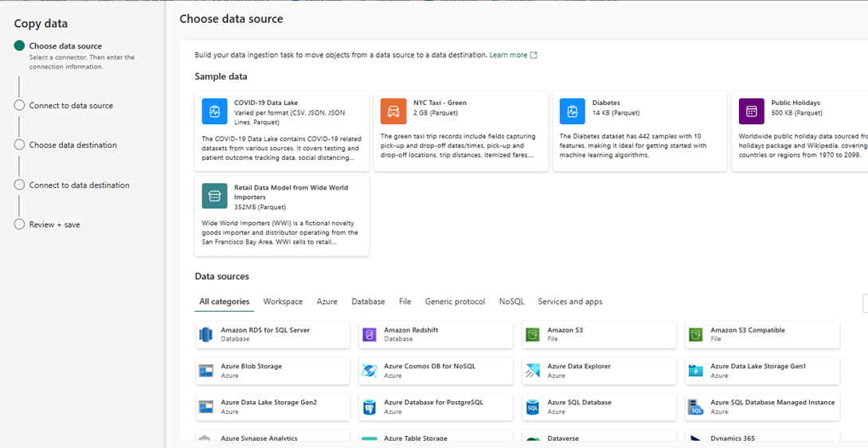Choose the Amazon S3 connector label
This screenshot has width=868, height=448.
click(x=565, y=330)
